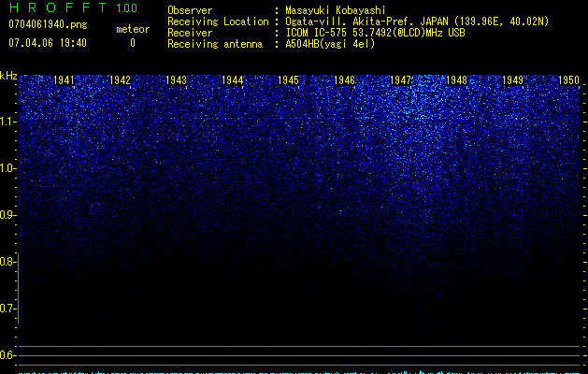Click the 1.1 kHz axis label
The width and height of the screenshot is (588, 374).
(x=7, y=122)
